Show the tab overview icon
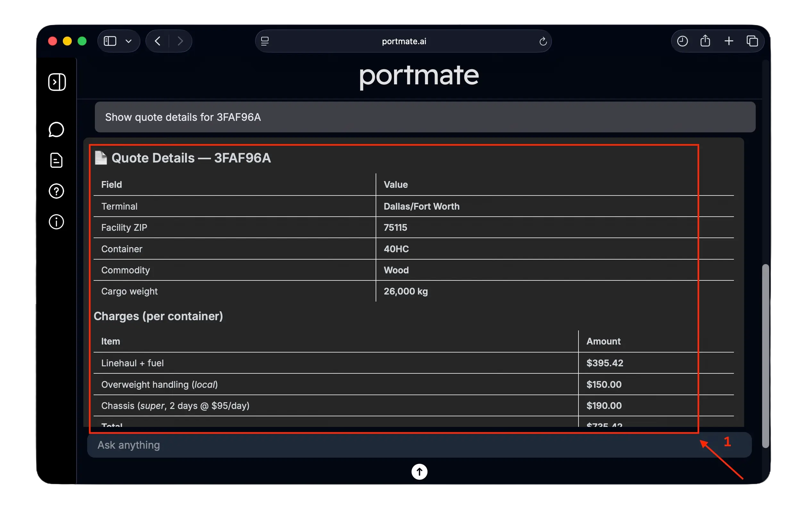Screen dimensions: 807x532 click(x=752, y=41)
